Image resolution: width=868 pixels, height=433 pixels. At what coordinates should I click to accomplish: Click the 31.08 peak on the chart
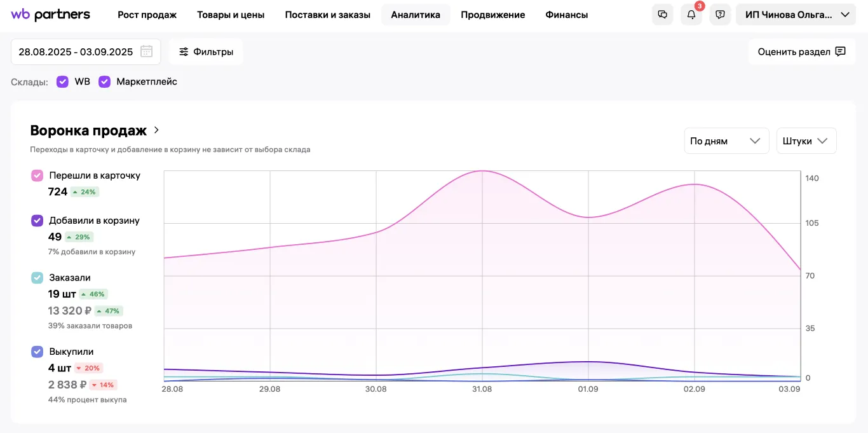pos(482,171)
